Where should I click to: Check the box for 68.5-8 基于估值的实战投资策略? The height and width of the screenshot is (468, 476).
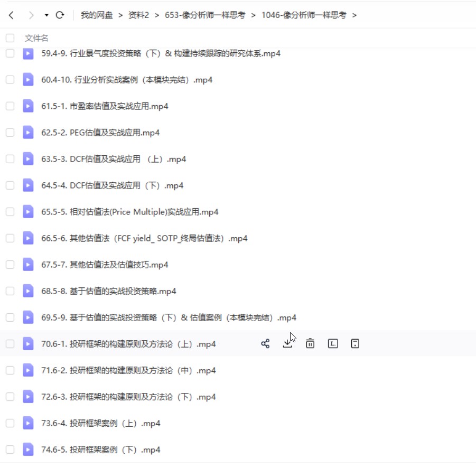[x=10, y=291]
